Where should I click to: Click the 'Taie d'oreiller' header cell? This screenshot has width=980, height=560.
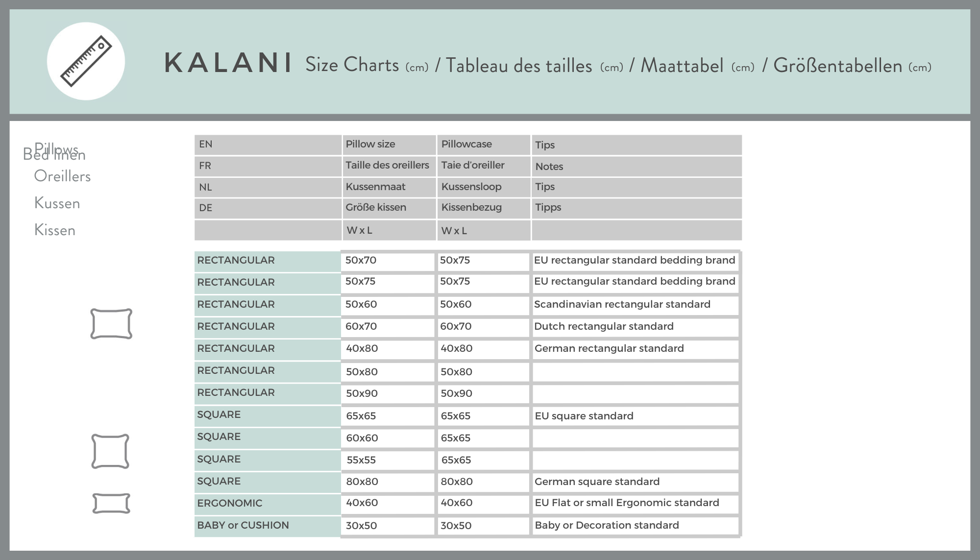484,166
